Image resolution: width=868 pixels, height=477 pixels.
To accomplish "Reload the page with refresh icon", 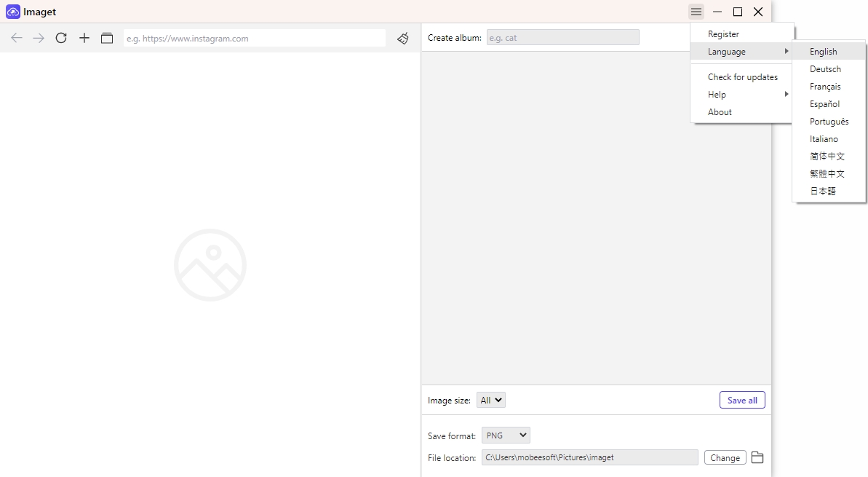I will [x=61, y=38].
